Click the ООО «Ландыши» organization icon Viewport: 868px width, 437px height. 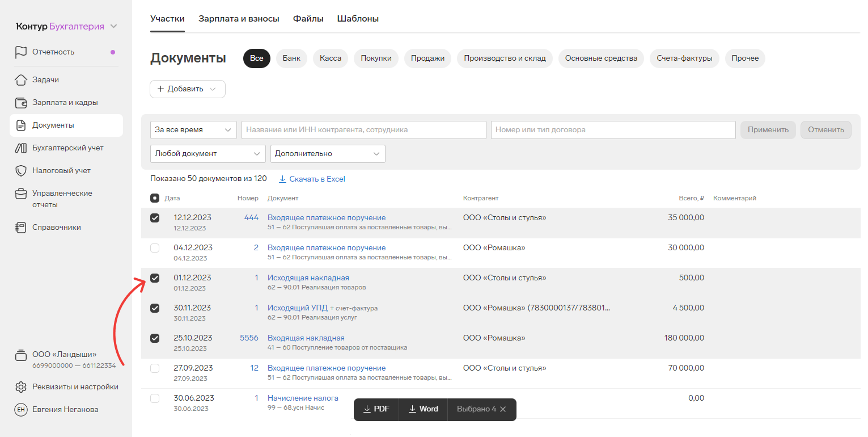point(21,356)
